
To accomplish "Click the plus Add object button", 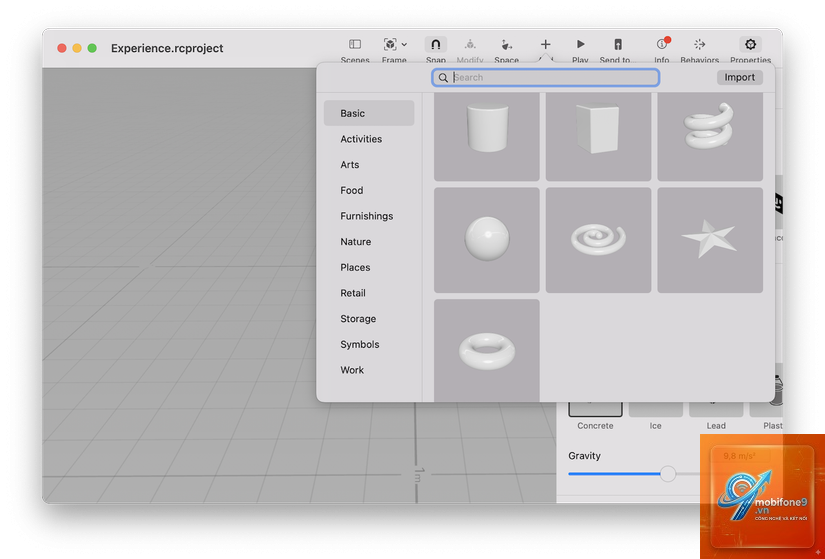I will 545,44.
